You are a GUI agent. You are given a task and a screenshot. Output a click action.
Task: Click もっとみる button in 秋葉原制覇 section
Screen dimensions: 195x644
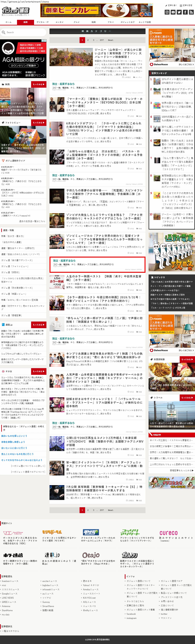[x=187, y=359]
